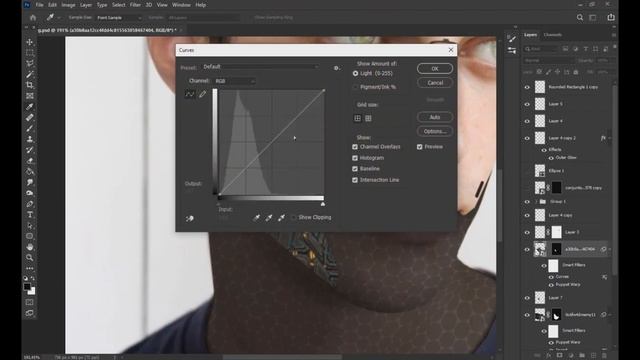The width and height of the screenshot is (640, 360).
Task: Select the Clone Stamp tool
Action: click(x=30, y=139)
